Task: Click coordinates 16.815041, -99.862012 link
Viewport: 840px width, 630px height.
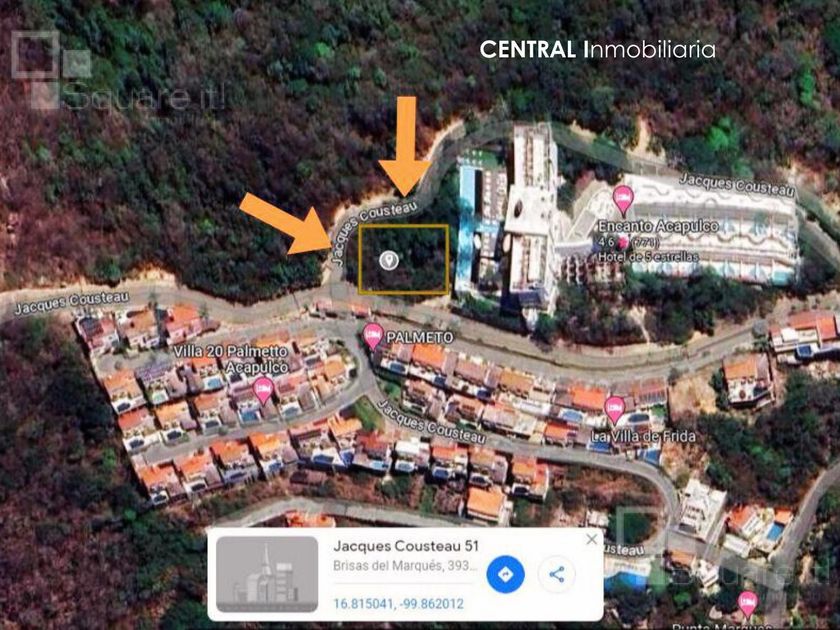Action: coord(398,604)
